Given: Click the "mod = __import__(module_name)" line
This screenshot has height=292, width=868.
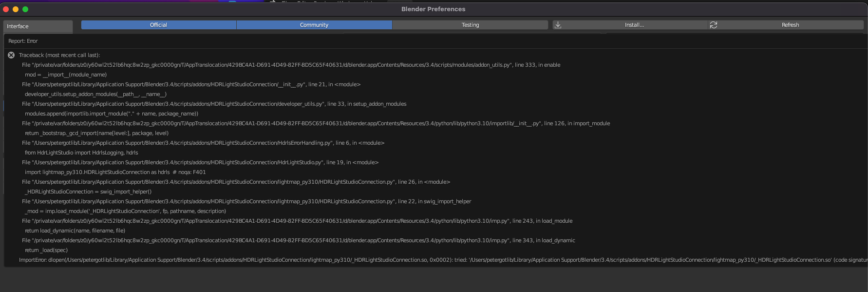Looking at the screenshot, I should 66,75.
